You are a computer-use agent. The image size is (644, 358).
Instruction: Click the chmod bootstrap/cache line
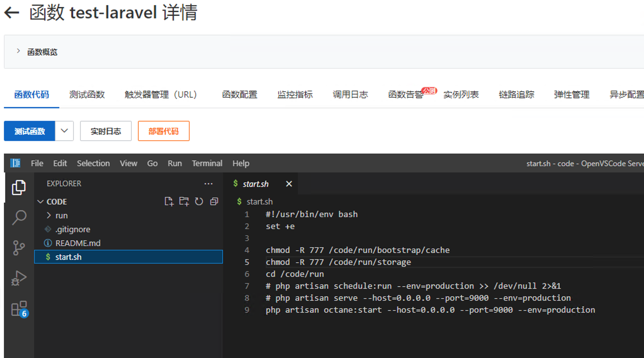(358, 250)
